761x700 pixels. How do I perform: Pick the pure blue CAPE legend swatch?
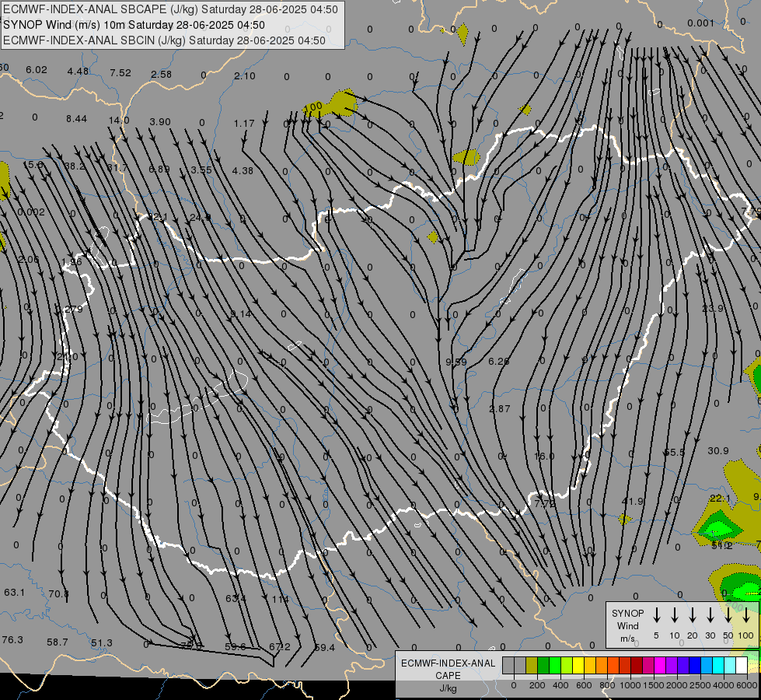pyautogui.click(x=694, y=666)
